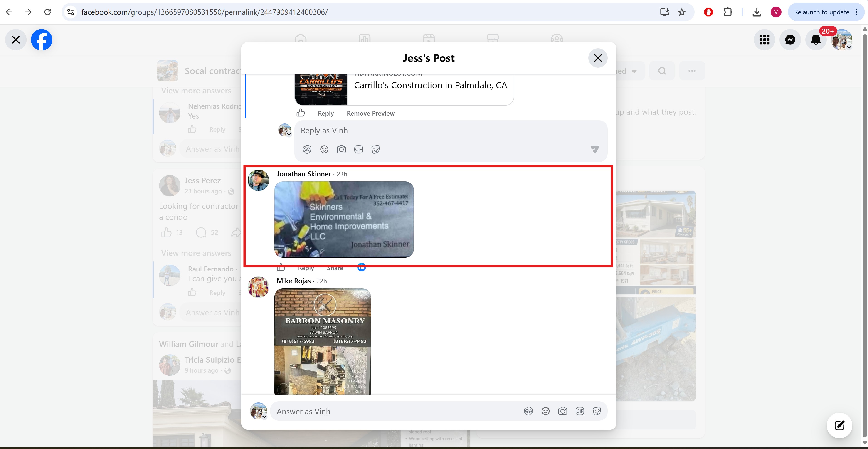Attach photo in Answer as Vinh box
The height and width of the screenshot is (449, 868).
562,411
